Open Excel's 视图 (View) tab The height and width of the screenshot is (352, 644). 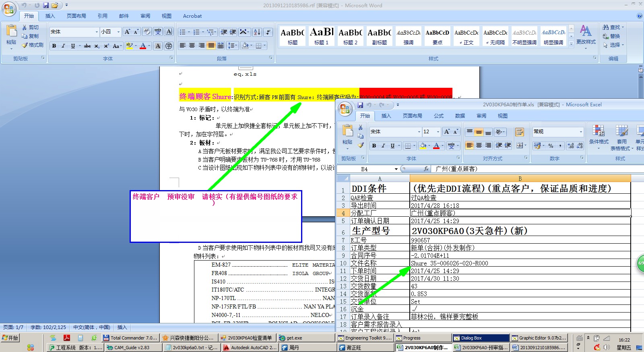pos(503,116)
